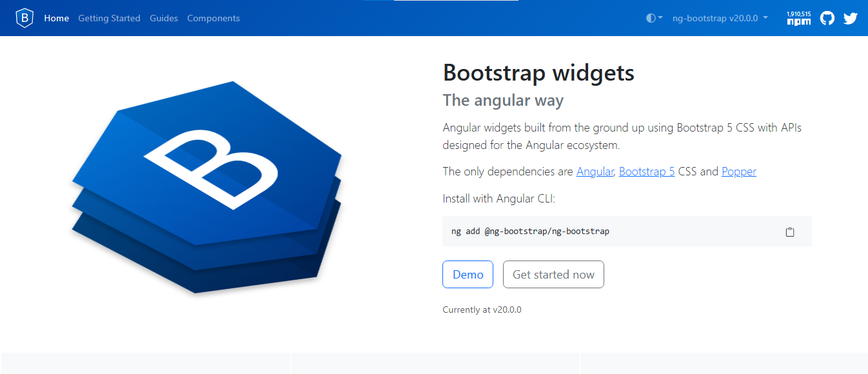868x374 pixels.
Task: Expand the ng-bootstrap v20.0.0 version dropdown
Action: tap(720, 18)
